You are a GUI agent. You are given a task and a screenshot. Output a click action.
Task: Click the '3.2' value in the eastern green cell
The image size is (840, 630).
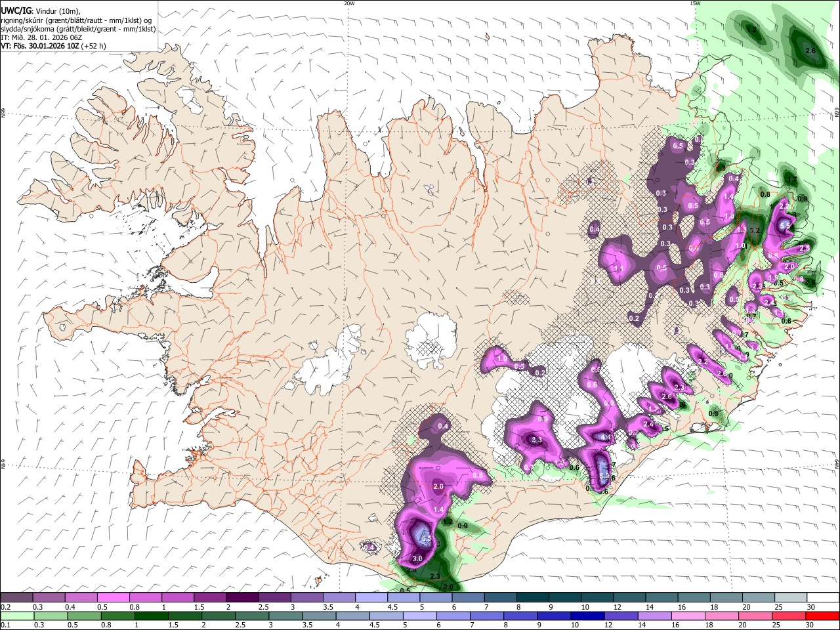point(755,230)
